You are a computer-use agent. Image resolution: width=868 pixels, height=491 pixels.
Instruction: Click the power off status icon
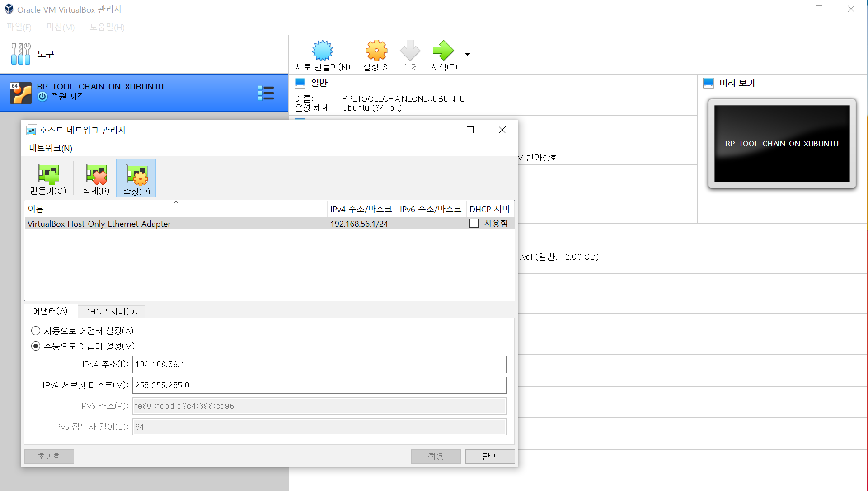(x=42, y=97)
